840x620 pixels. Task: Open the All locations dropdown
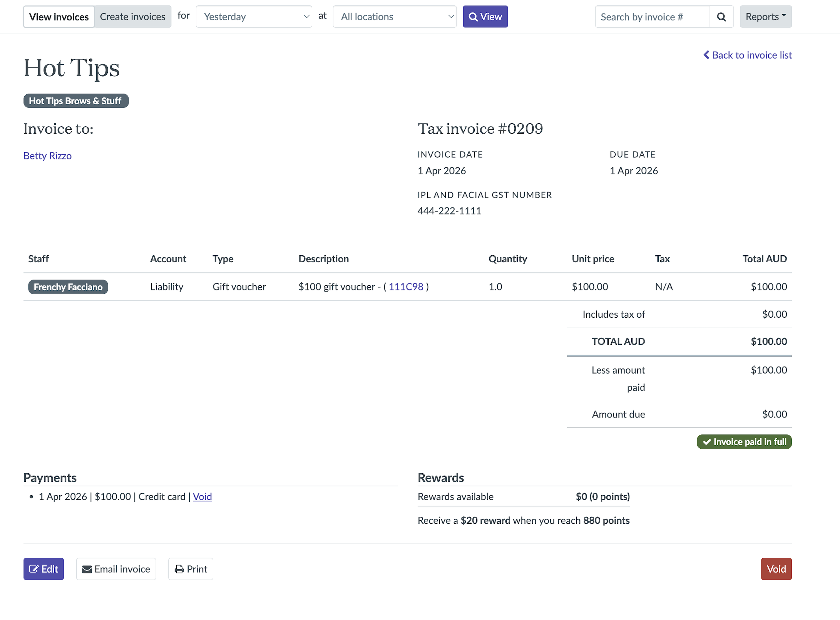[x=395, y=17]
